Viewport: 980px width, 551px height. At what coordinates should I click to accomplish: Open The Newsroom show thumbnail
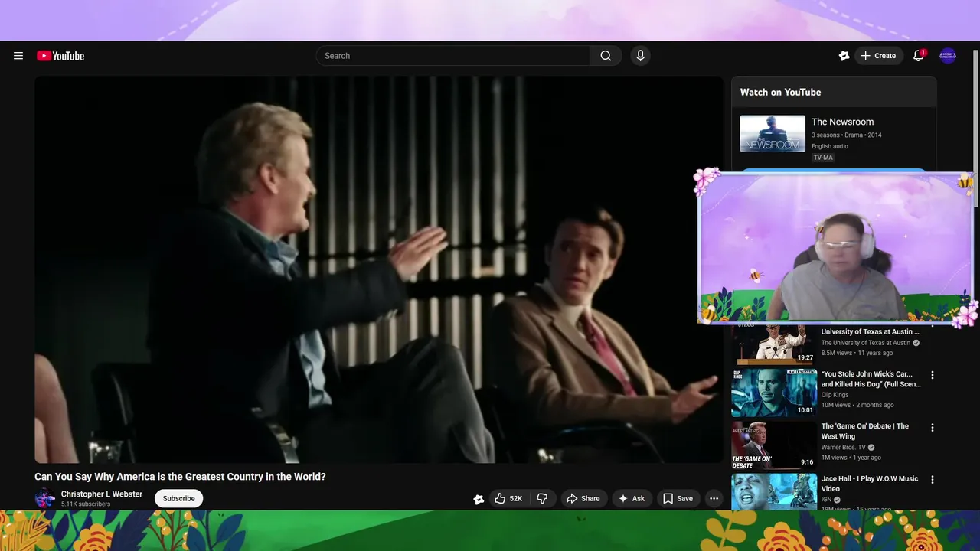(x=773, y=134)
